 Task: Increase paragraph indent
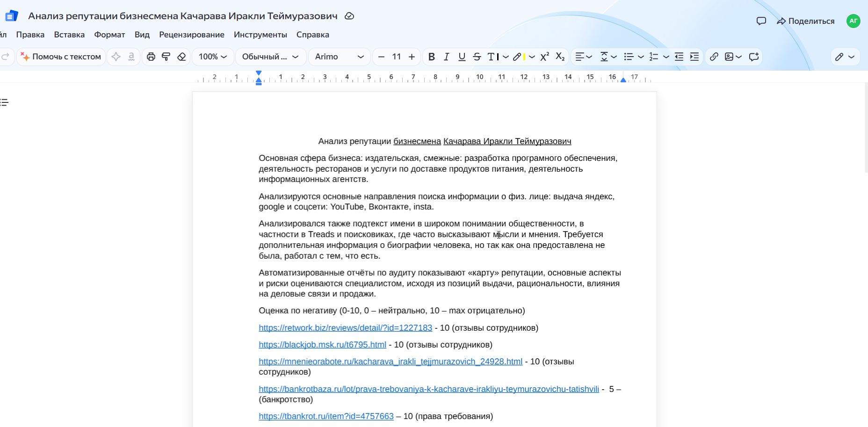(694, 57)
